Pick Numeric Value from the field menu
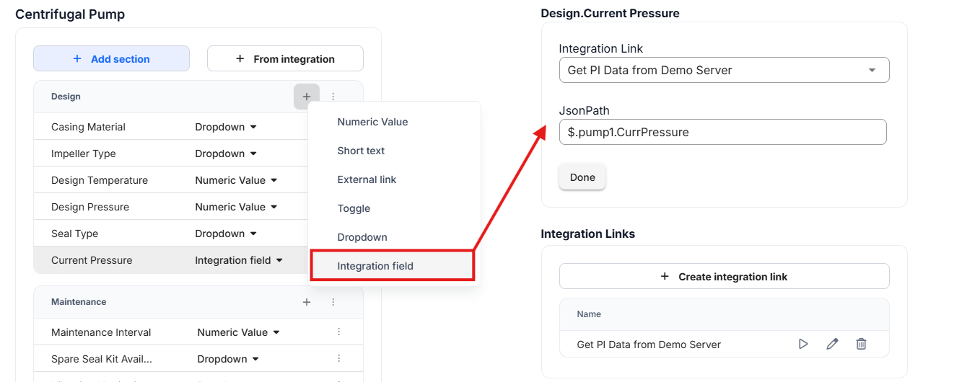 click(x=372, y=122)
